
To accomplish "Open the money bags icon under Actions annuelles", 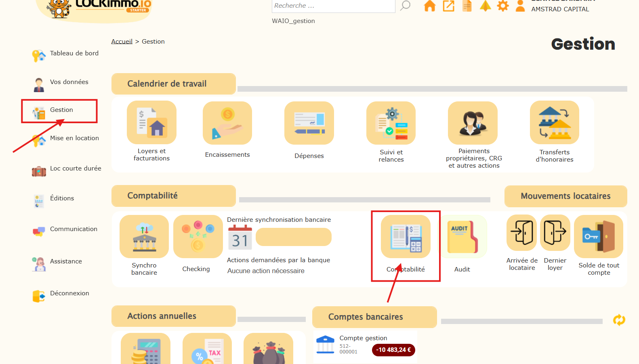I will tap(268, 349).
